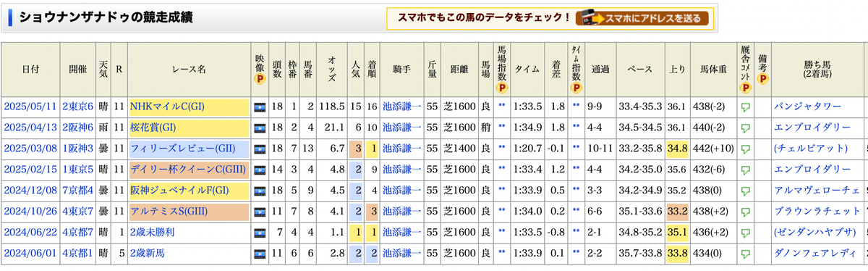Click body weight 442(+10)

(x=712, y=149)
